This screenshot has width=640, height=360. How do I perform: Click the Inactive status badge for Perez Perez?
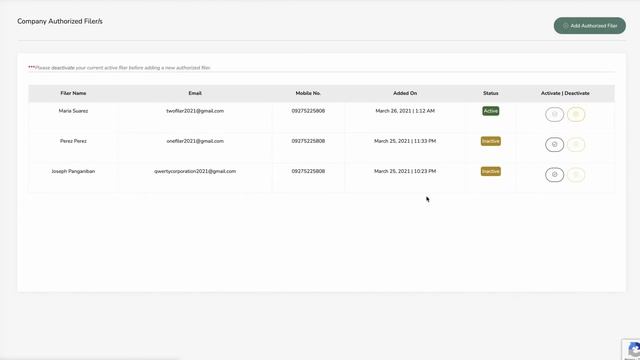tap(491, 141)
